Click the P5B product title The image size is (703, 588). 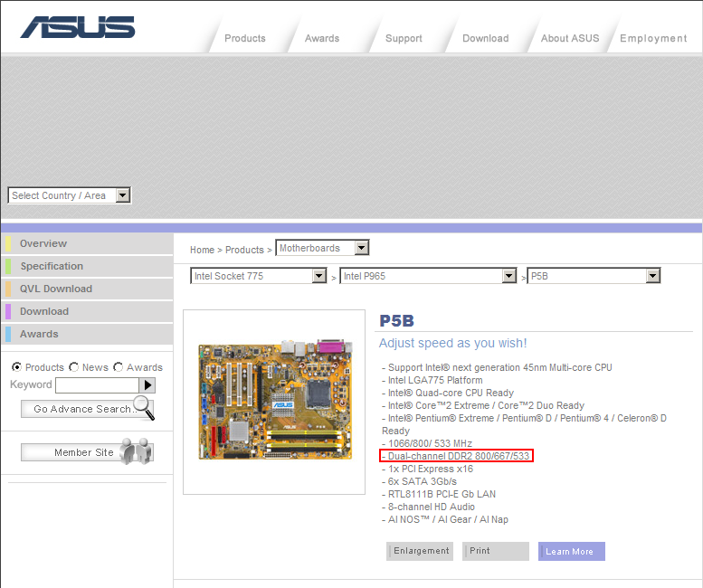click(397, 320)
